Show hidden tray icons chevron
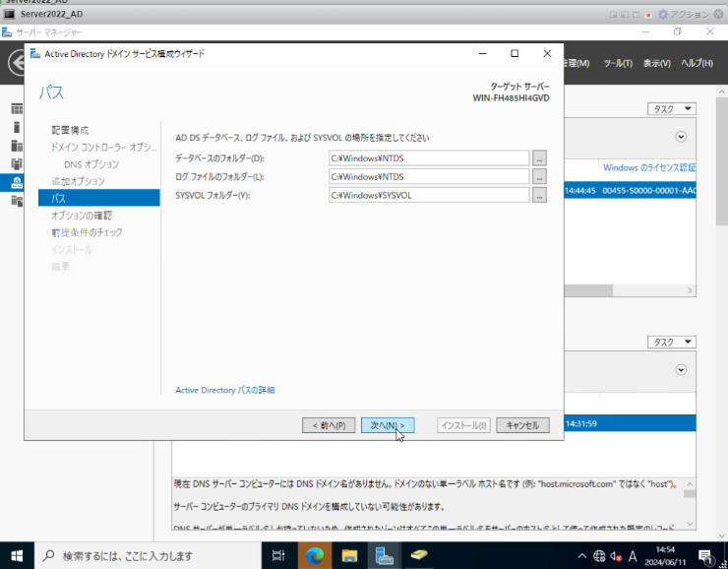Screen dimensions: 728x569 tap(581, 555)
